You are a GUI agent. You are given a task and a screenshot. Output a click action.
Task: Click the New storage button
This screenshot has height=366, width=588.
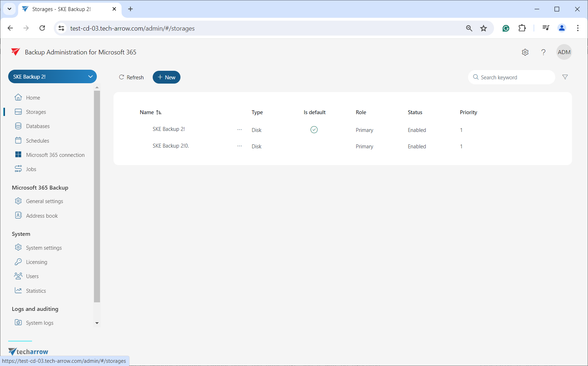167,77
